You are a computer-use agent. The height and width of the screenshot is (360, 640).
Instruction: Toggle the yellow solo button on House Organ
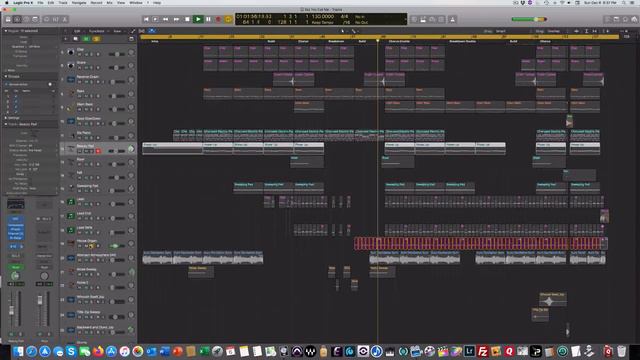pyautogui.click(x=91, y=246)
